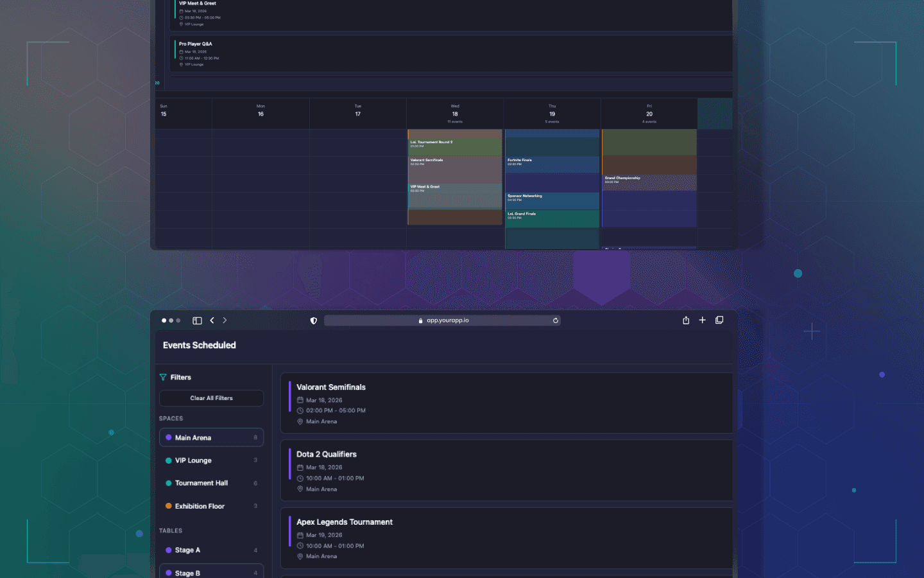The image size is (924, 578).
Task: Toggle the Tournament Hall space filter
Action: (x=211, y=483)
